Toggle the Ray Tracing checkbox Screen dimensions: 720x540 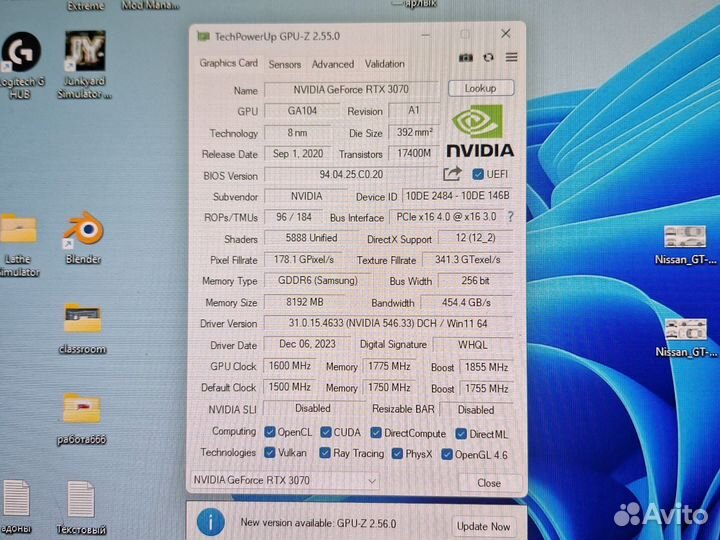pos(325,453)
